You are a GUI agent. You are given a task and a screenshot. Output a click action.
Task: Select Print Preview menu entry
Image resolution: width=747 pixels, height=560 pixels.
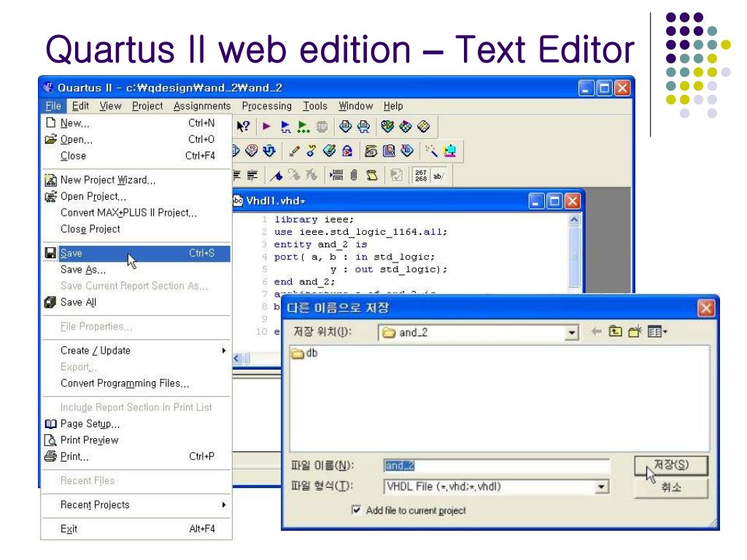click(136, 440)
